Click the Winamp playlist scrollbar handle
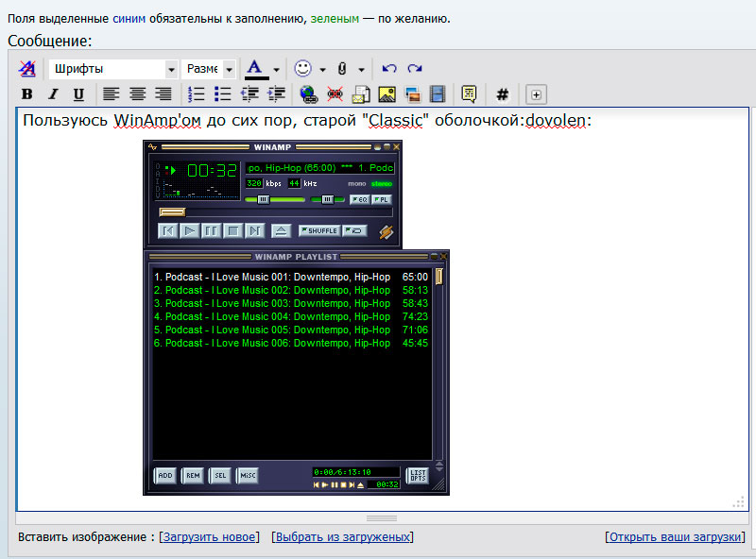Viewport: 756px width, 559px height. (x=439, y=277)
